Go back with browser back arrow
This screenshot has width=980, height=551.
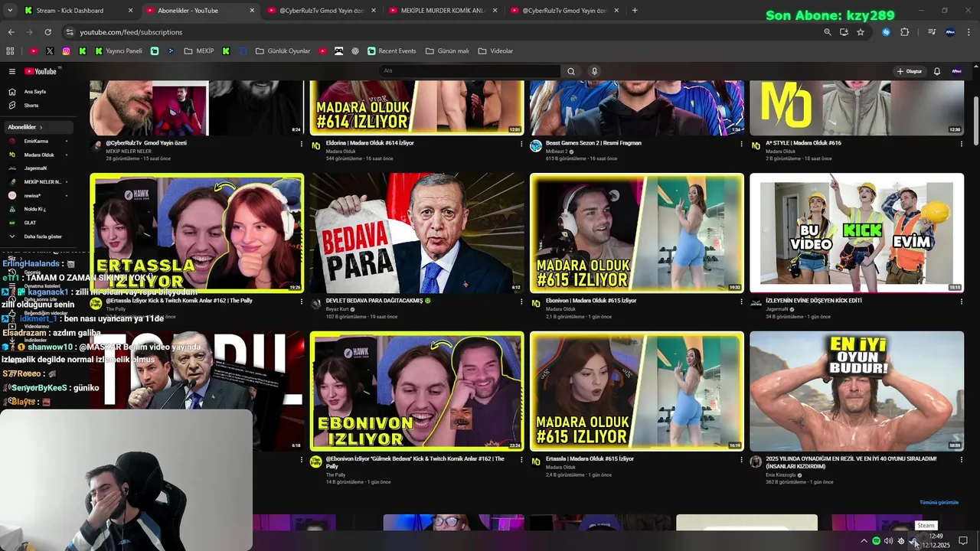tap(11, 32)
